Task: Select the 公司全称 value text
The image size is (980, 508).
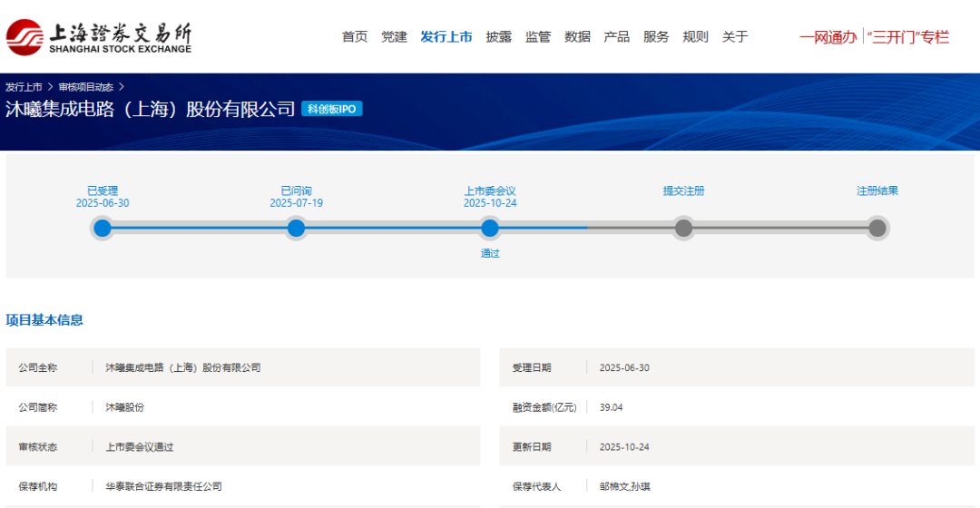Action: (183, 367)
